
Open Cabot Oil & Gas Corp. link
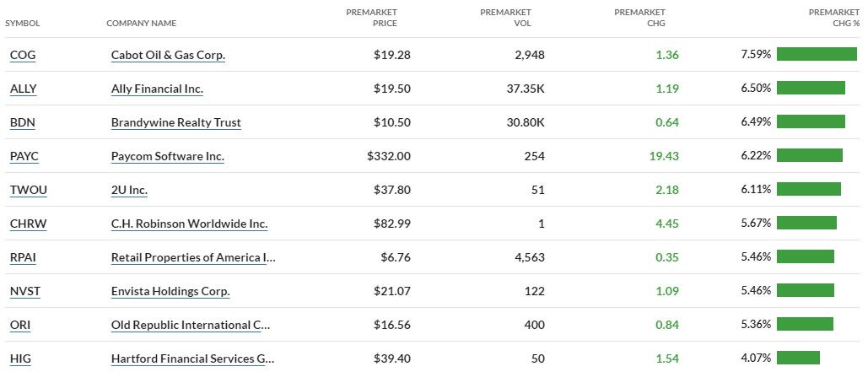coord(168,55)
